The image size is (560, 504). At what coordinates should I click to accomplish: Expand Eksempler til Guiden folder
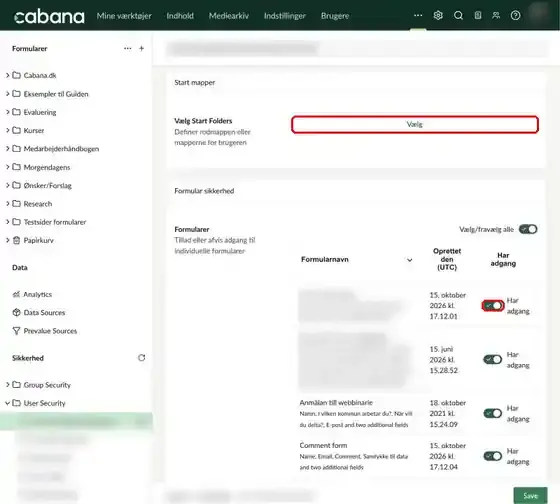coord(8,94)
